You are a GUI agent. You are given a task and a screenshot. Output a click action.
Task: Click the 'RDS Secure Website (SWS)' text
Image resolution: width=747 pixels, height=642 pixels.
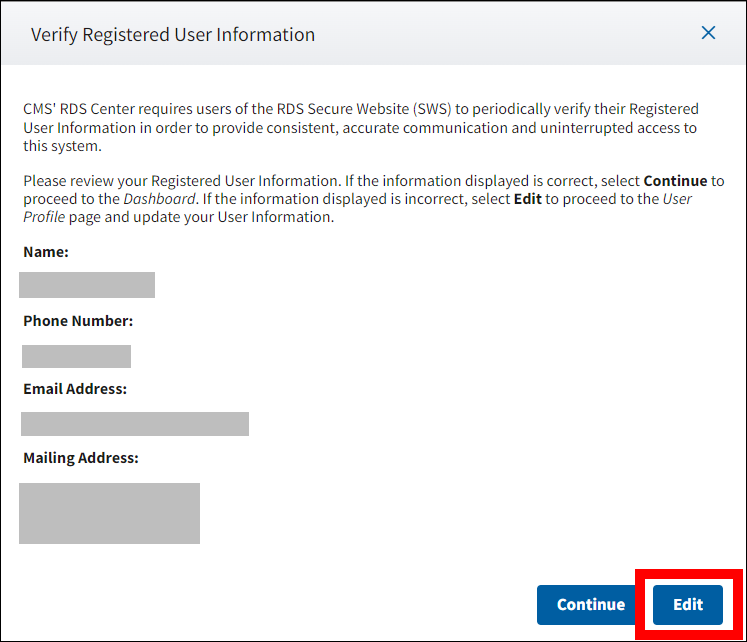(x=364, y=109)
